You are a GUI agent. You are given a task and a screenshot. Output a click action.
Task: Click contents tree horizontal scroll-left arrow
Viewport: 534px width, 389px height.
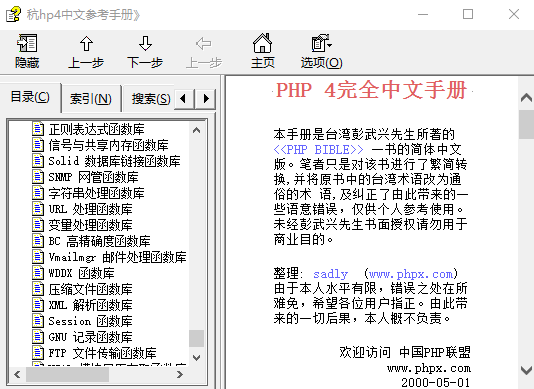tap(17, 375)
